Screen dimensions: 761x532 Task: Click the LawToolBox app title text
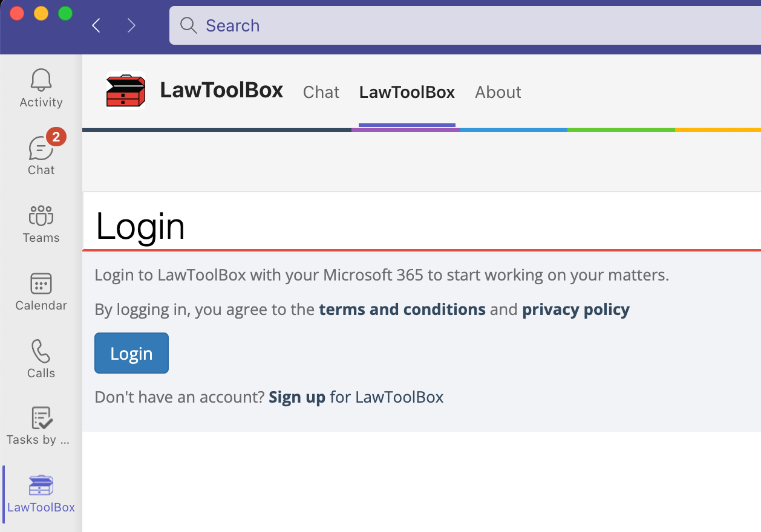221,90
